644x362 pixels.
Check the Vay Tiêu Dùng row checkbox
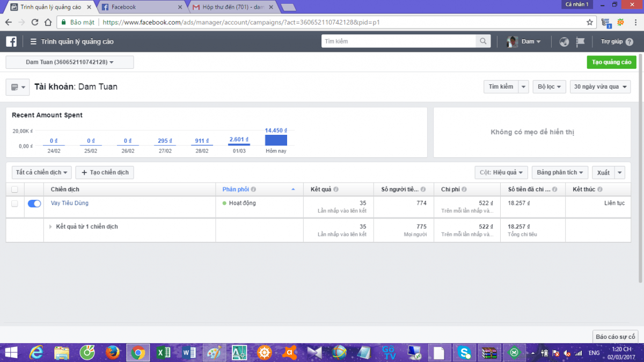pyautogui.click(x=14, y=204)
